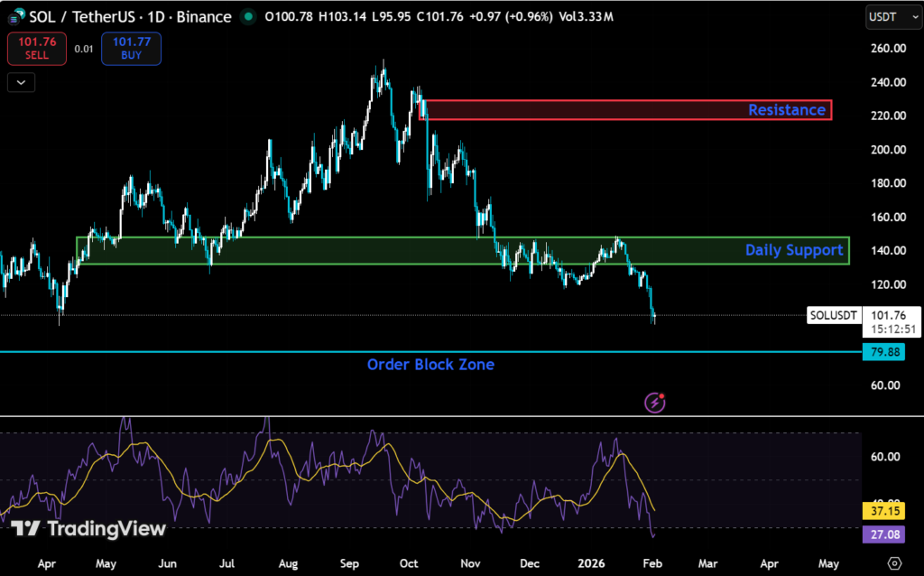Select the Resistance label on the chart
Screen dimensions: 924x576
point(787,109)
